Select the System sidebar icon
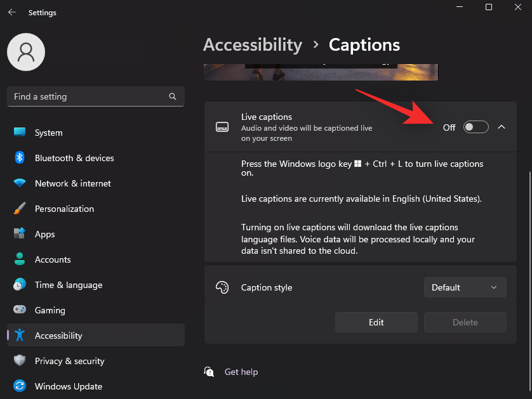The height and width of the screenshot is (399, 532). [x=18, y=133]
